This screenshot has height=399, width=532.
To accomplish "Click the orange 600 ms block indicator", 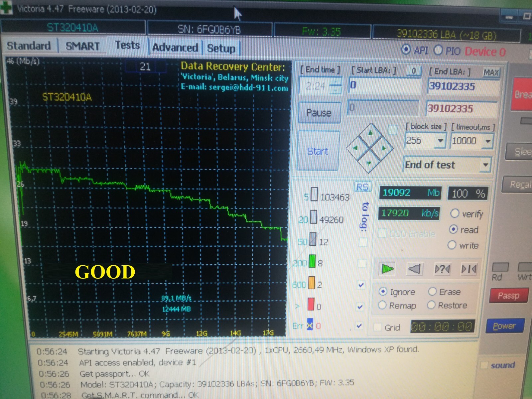I will tap(312, 283).
